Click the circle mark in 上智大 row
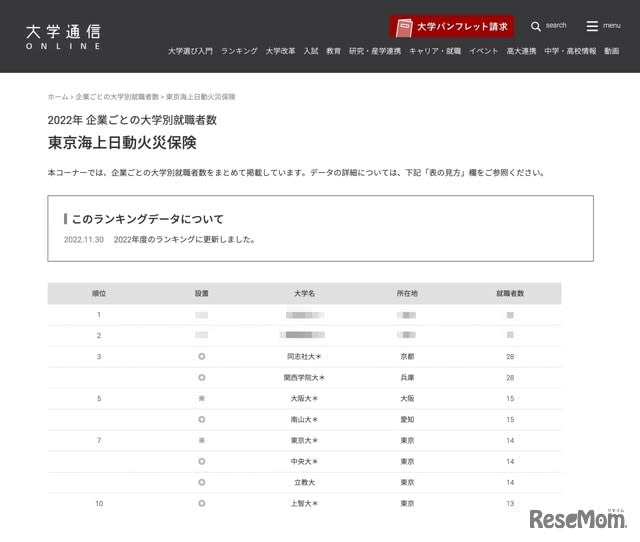This screenshot has width=640, height=542. 202,504
